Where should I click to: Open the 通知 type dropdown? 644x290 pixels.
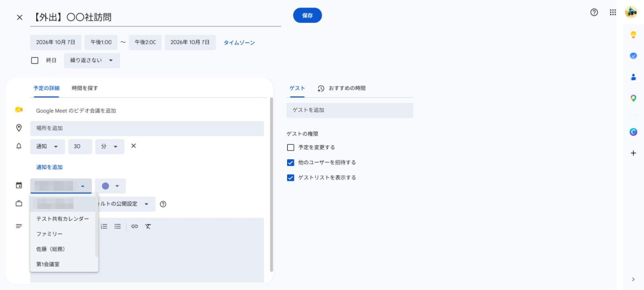[x=48, y=146]
